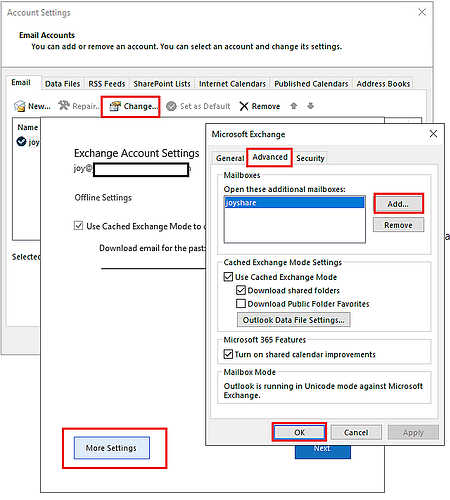Uncheck Download shared folders

(241, 290)
